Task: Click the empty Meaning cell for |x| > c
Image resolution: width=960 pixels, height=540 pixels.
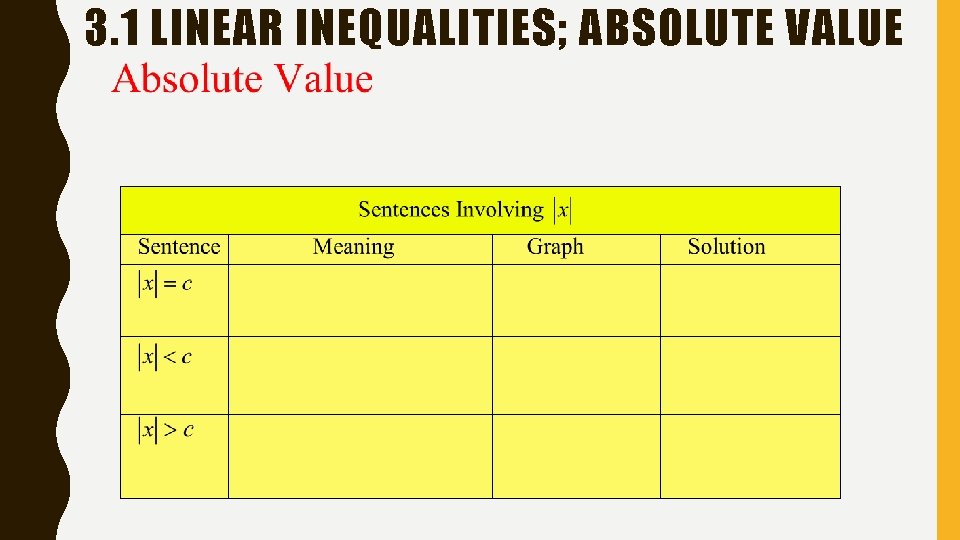Action: (x=361, y=456)
